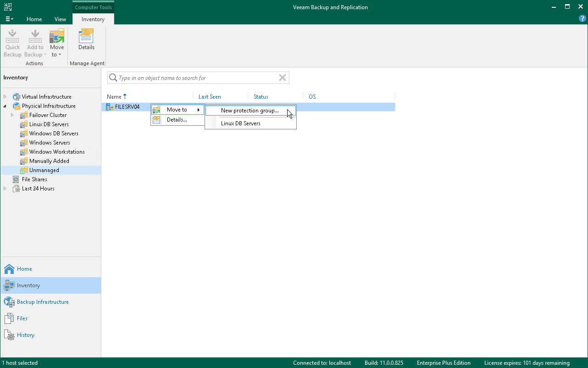The image size is (588, 368).
Task: Click the Manually Added group icon
Action: pos(24,161)
